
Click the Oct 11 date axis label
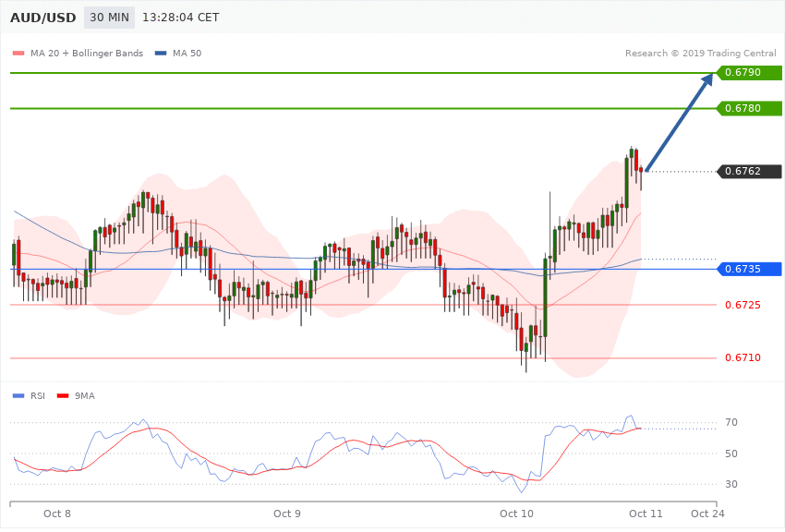pos(646,514)
